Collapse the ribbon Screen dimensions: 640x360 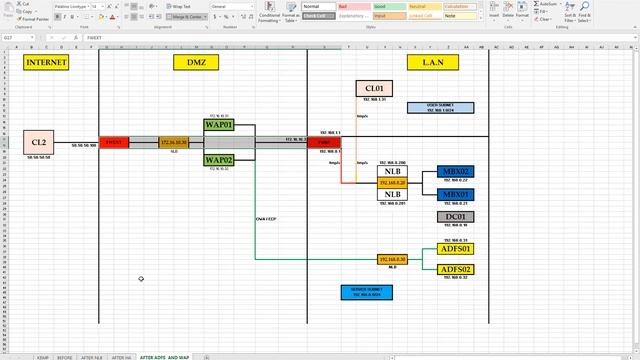[x=635, y=27]
